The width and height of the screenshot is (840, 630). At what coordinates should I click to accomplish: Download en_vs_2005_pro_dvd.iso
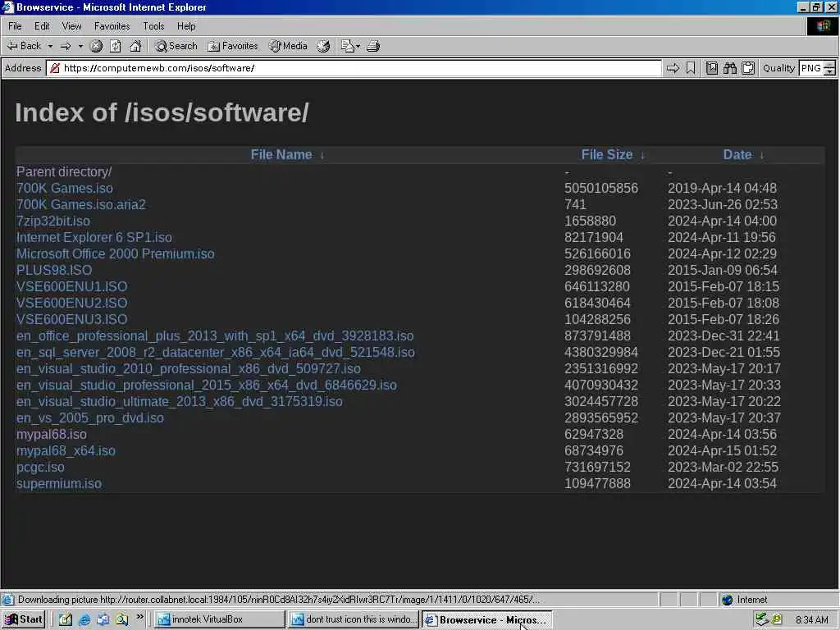pyautogui.click(x=90, y=418)
